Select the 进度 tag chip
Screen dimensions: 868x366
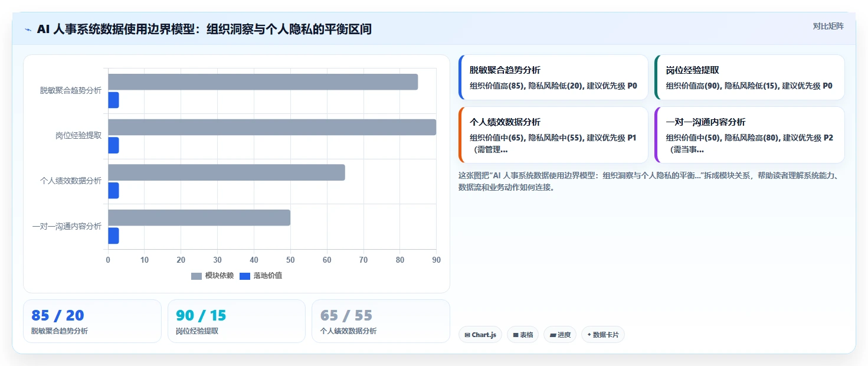tap(560, 335)
